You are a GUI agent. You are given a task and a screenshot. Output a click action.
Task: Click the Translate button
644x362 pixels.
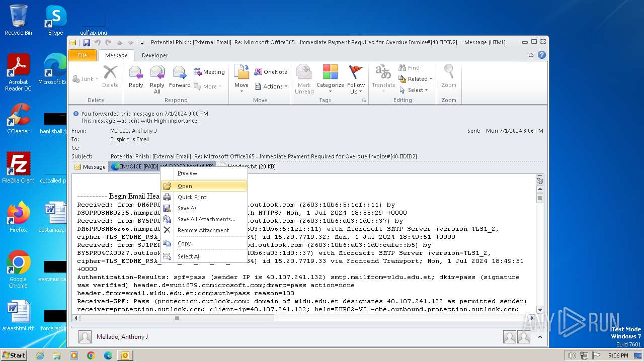(x=383, y=79)
